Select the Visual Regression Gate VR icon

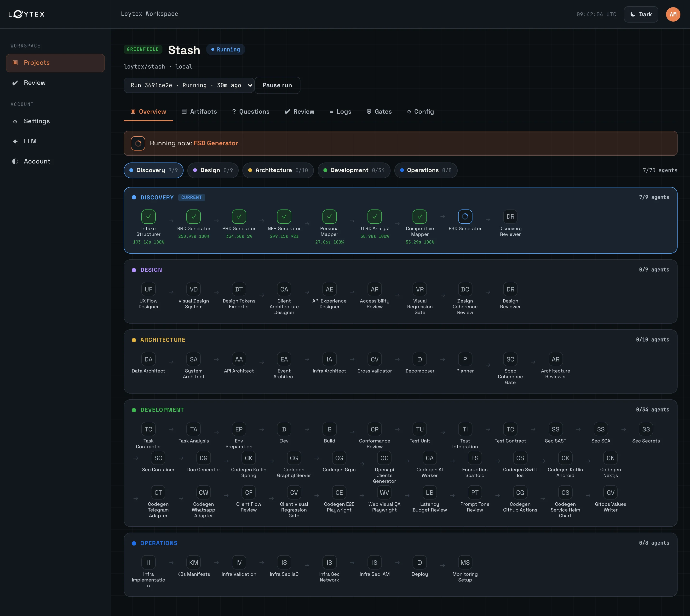(420, 289)
